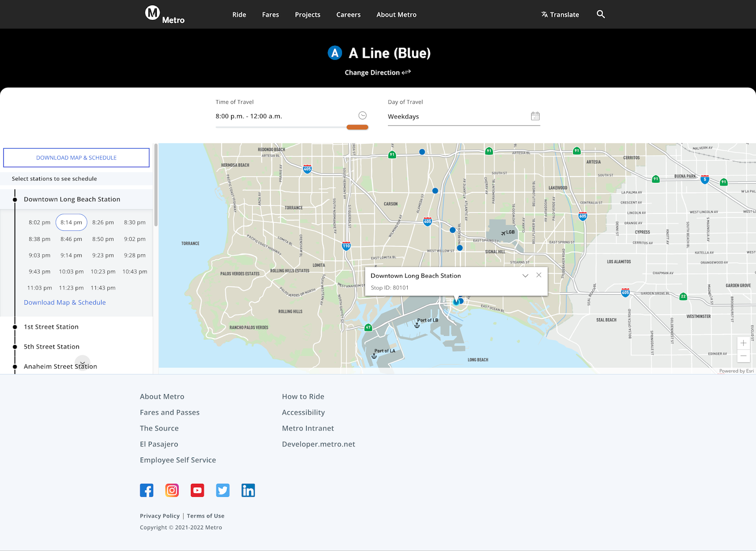Open the Projects menu
The image size is (756, 551).
(308, 15)
